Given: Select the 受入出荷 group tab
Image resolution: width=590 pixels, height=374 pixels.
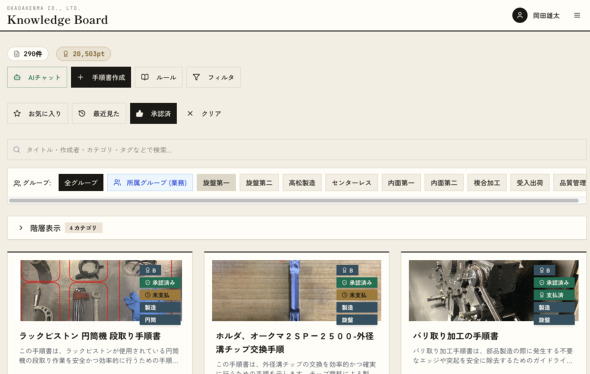Looking at the screenshot, I should (530, 182).
